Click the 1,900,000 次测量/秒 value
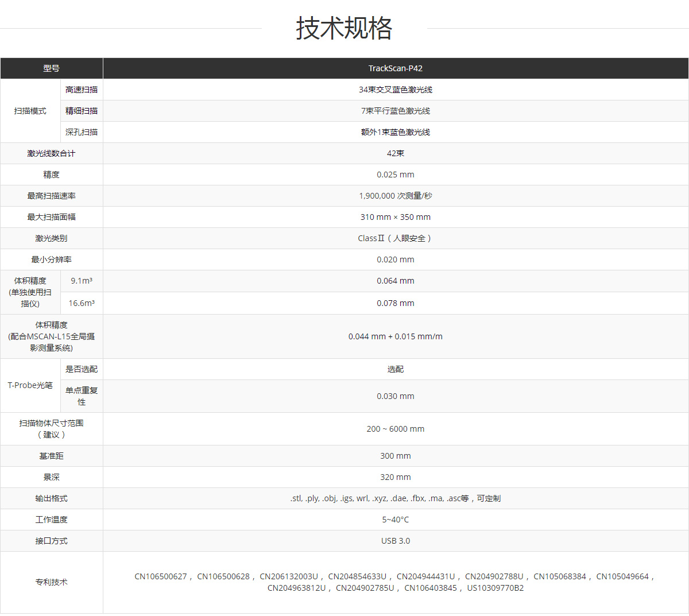The width and height of the screenshot is (689, 616). click(x=396, y=195)
